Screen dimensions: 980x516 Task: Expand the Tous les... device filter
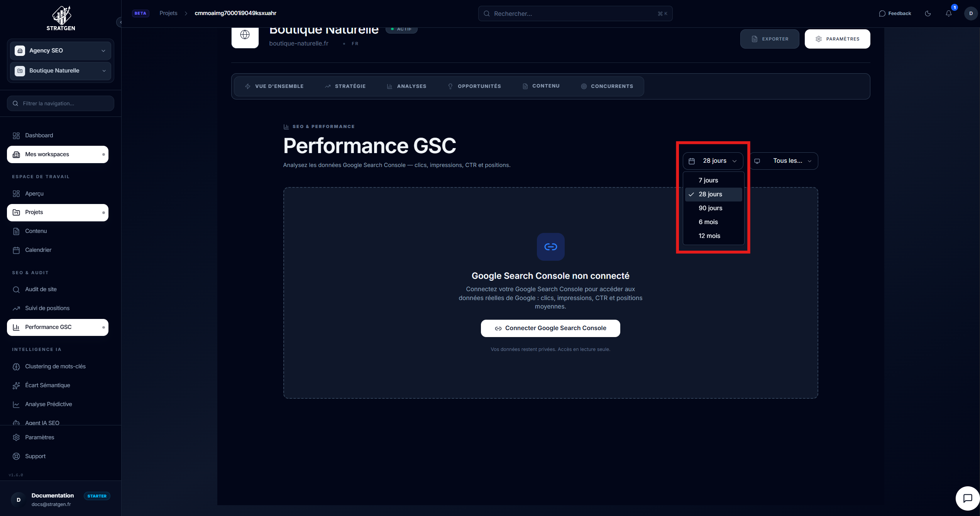click(x=784, y=161)
